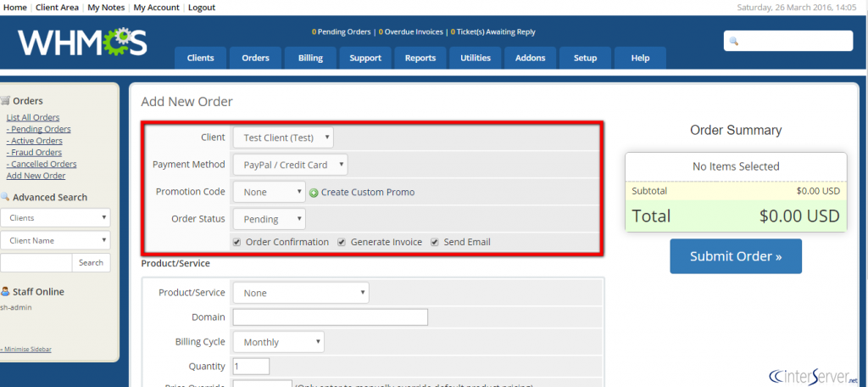Open the Client dropdown showing Test Client
868x387 pixels.
283,137
